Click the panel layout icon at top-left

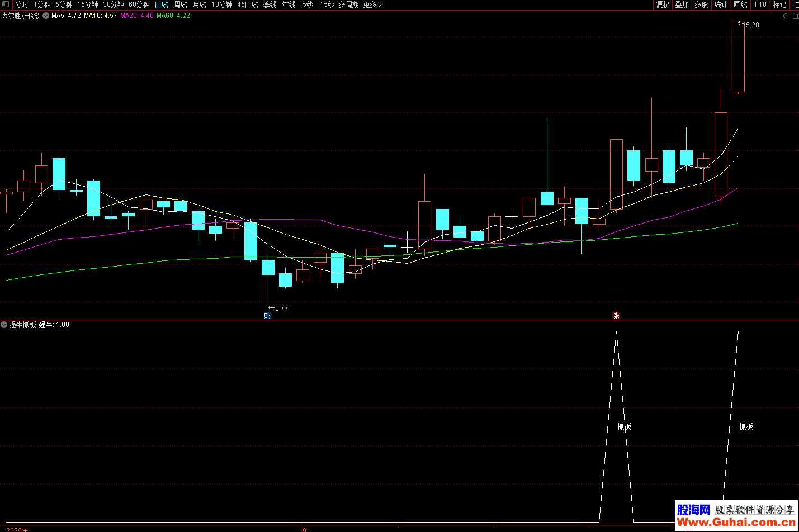tap(6, 4)
